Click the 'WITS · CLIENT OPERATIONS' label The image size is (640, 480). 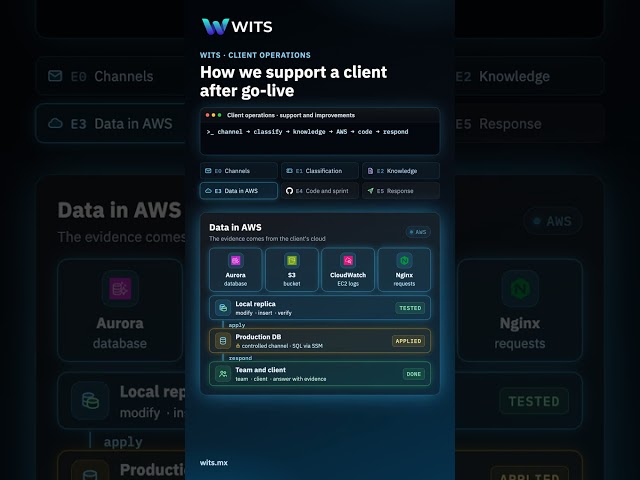tap(255, 55)
